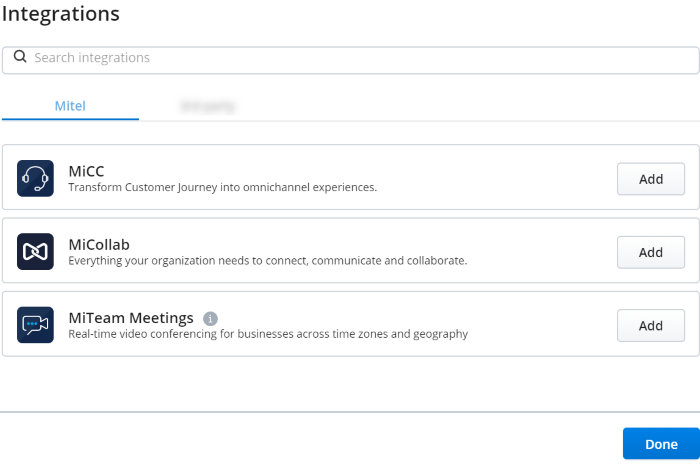Image resolution: width=700 pixels, height=471 pixels.
Task: Click the Real-time video conferencing description
Action: pos(268,334)
